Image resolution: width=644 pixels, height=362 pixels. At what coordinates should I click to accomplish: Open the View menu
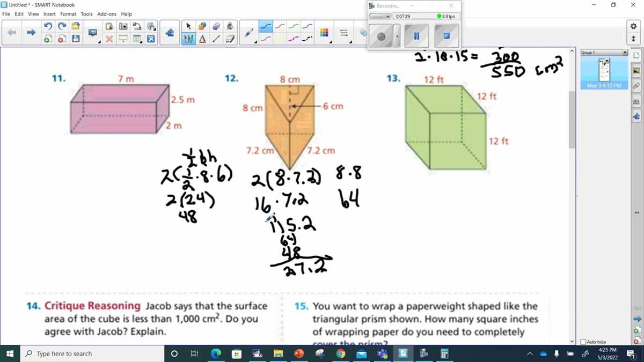point(33,14)
